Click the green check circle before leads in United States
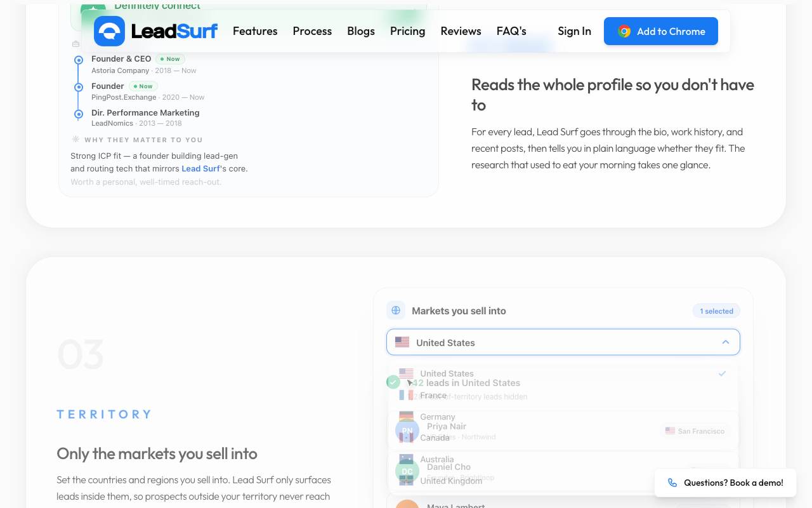This screenshot has height=508, width=812. click(x=393, y=382)
